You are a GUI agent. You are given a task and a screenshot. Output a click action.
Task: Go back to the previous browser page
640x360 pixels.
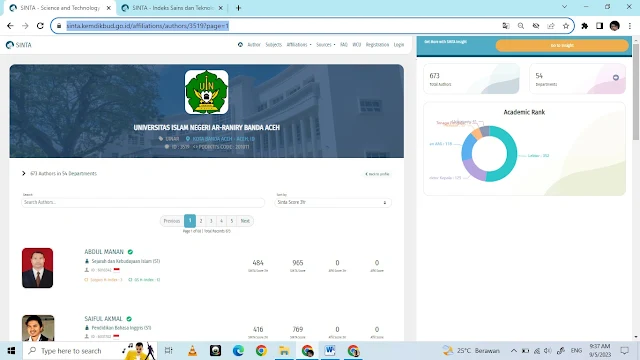pos(10,26)
